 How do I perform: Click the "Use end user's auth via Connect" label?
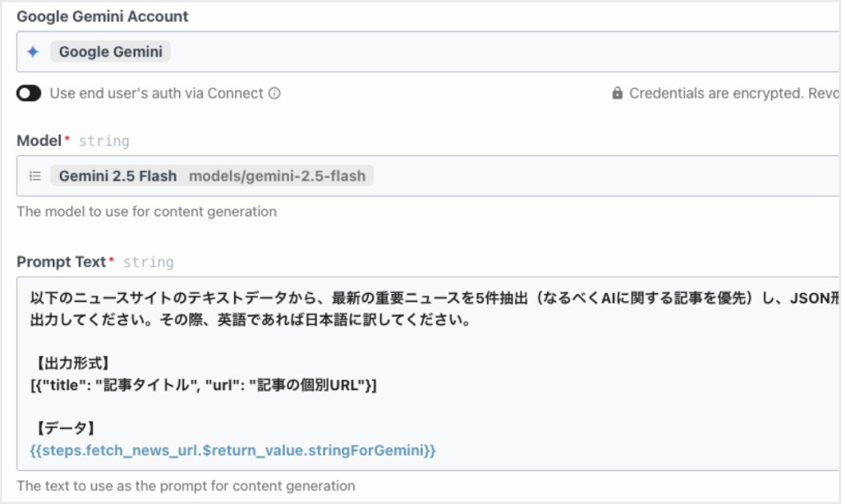[x=156, y=94]
